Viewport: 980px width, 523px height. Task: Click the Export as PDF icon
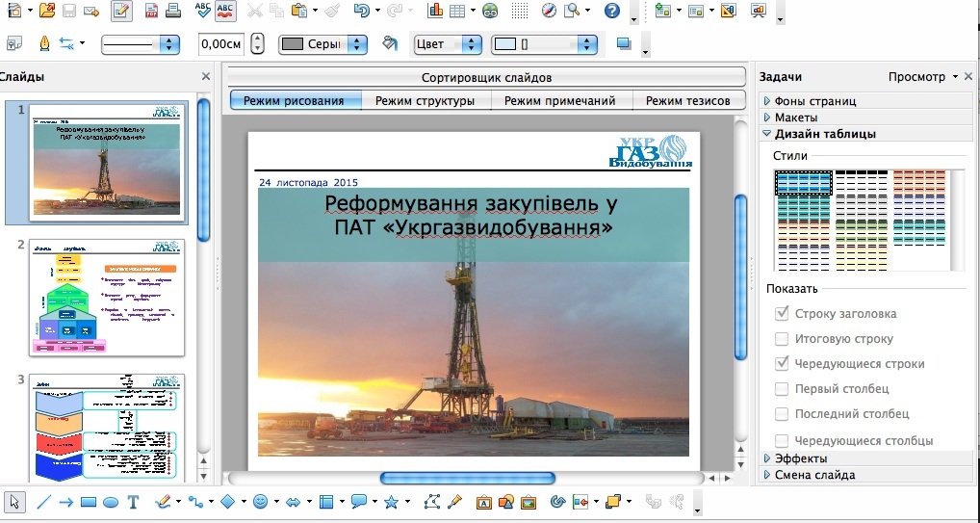(x=152, y=12)
